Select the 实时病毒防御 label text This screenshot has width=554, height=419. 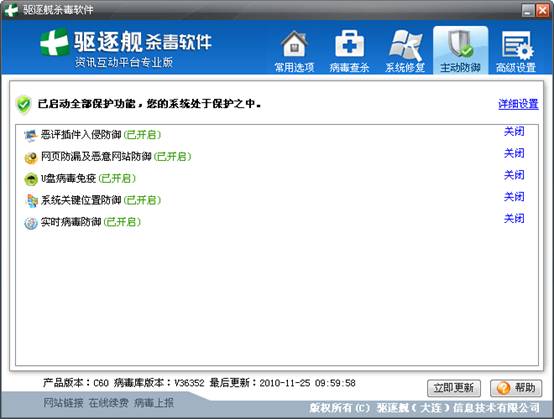71,222
